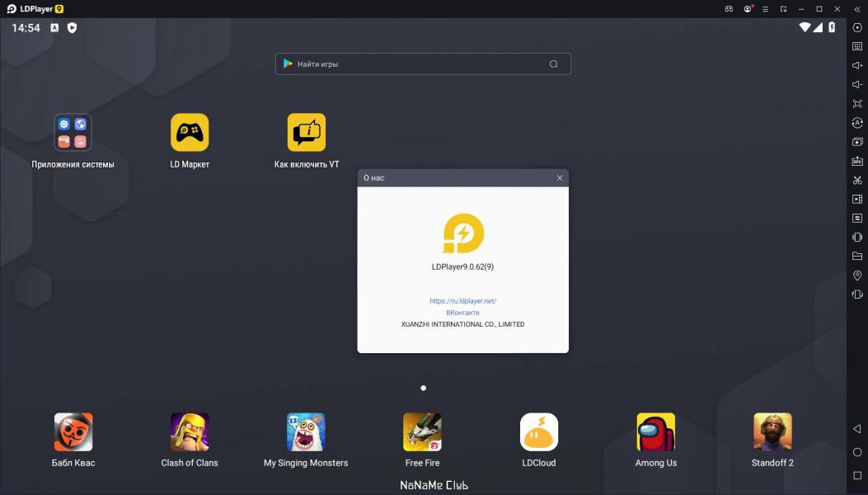The image size is (868, 495).
Task: Open shared folder icon in sidebar
Action: 857,256
